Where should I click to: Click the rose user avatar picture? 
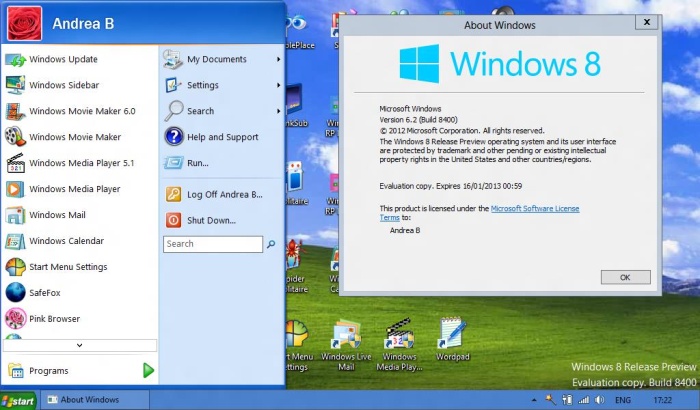coord(25,23)
